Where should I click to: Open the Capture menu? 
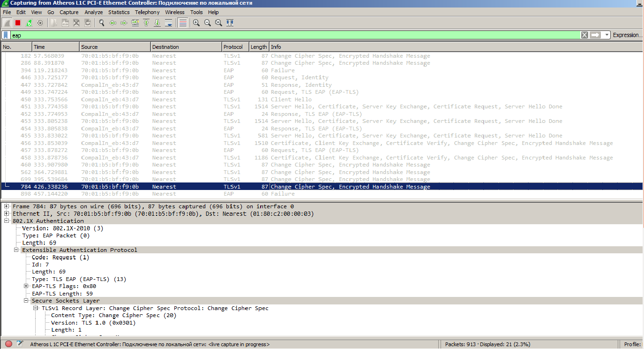[x=69, y=12]
